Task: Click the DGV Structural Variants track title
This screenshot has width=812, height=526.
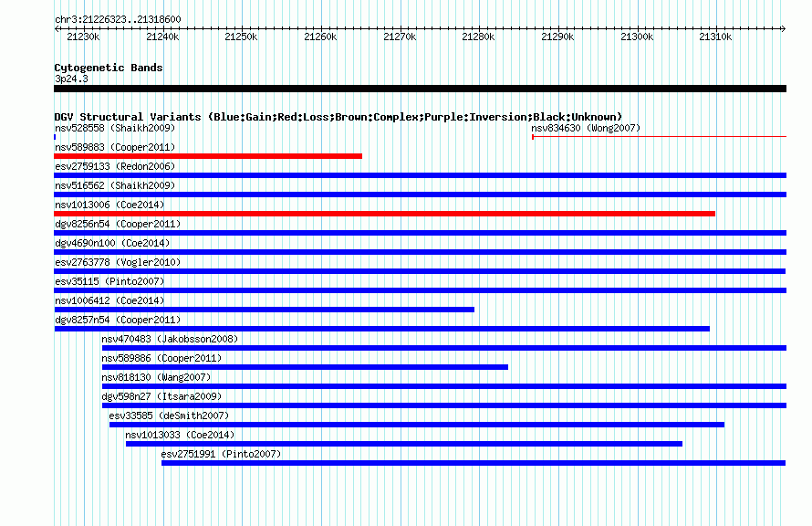Action: pyautogui.click(x=338, y=117)
